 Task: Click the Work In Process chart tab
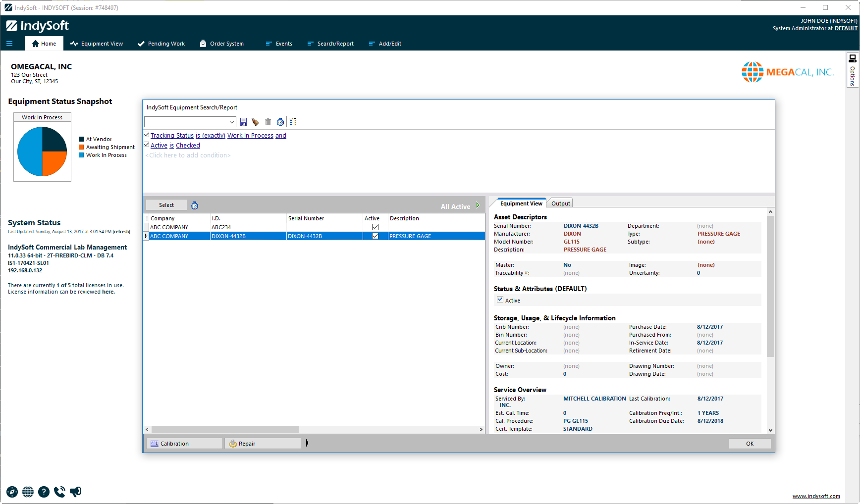click(42, 117)
